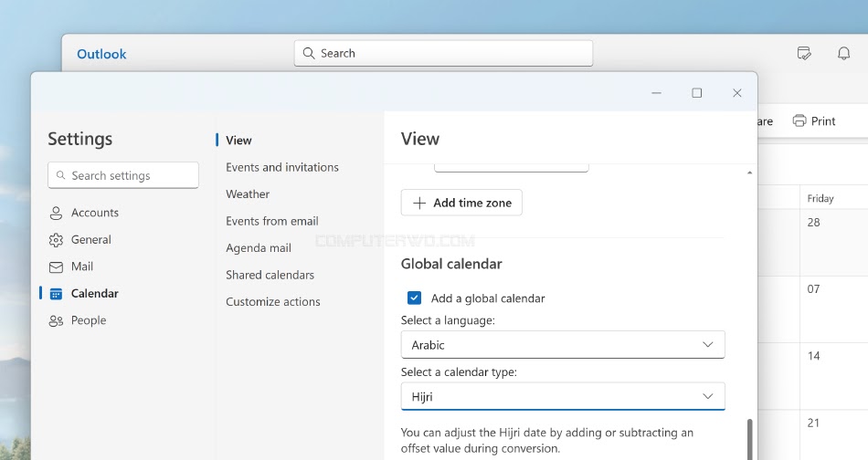Image resolution: width=868 pixels, height=460 pixels.
Task: Click the scrollbar up arrow in View pane
Action: pyautogui.click(x=749, y=173)
